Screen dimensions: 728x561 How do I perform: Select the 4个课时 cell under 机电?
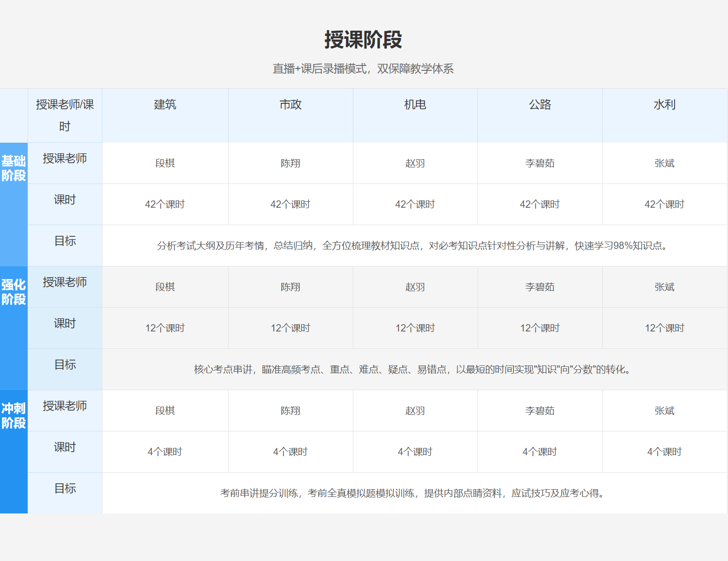click(x=415, y=452)
